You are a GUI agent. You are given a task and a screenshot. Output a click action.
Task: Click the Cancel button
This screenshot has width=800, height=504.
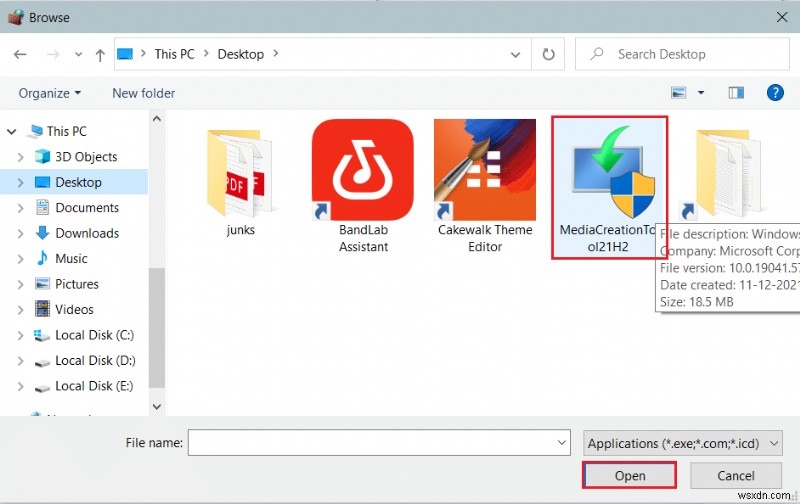735,475
